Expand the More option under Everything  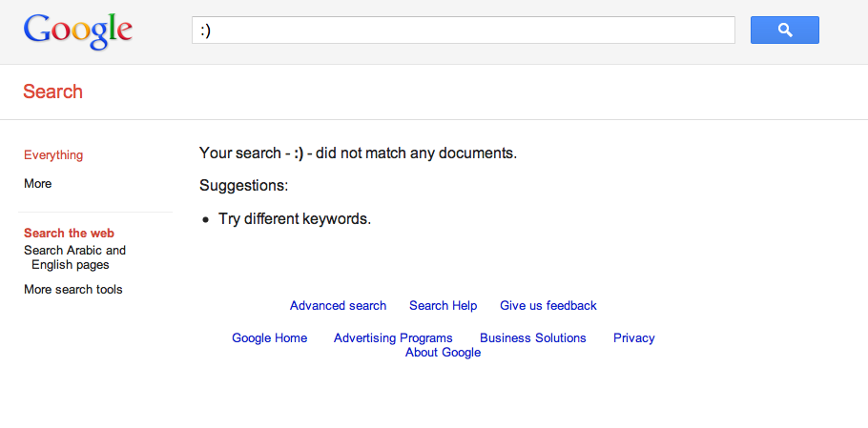click(x=37, y=184)
